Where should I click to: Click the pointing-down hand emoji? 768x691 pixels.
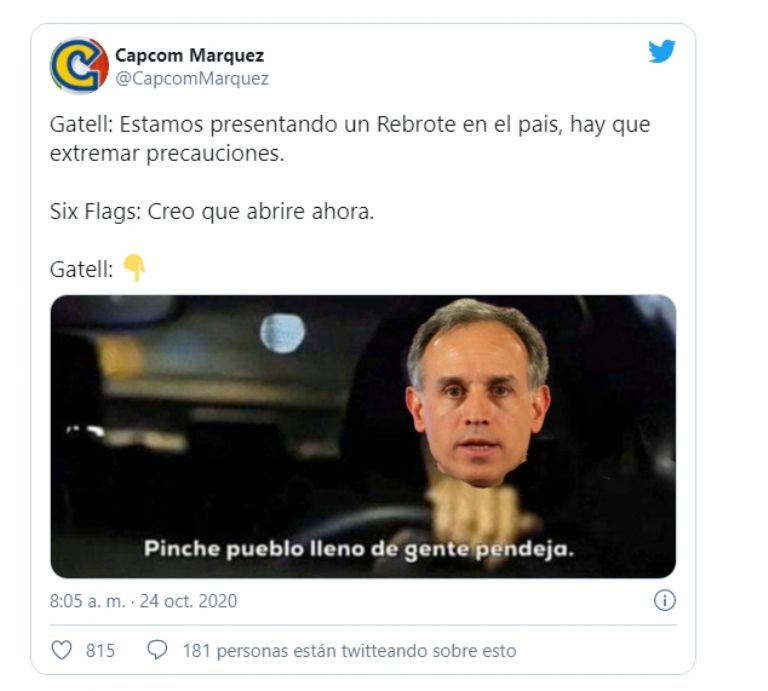click(134, 268)
